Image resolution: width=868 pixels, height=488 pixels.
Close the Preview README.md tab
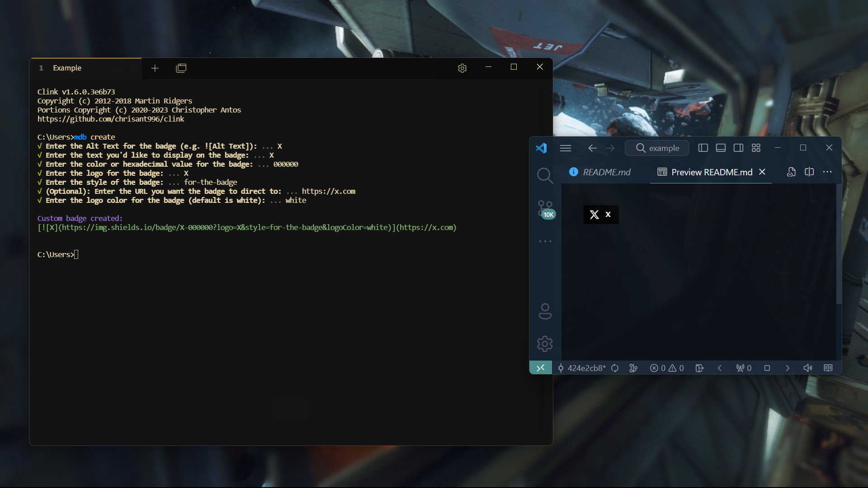(762, 172)
